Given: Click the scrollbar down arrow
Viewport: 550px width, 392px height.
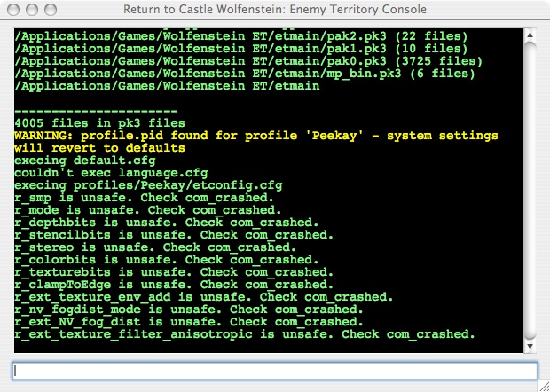Looking at the screenshot, I should [530, 347].
